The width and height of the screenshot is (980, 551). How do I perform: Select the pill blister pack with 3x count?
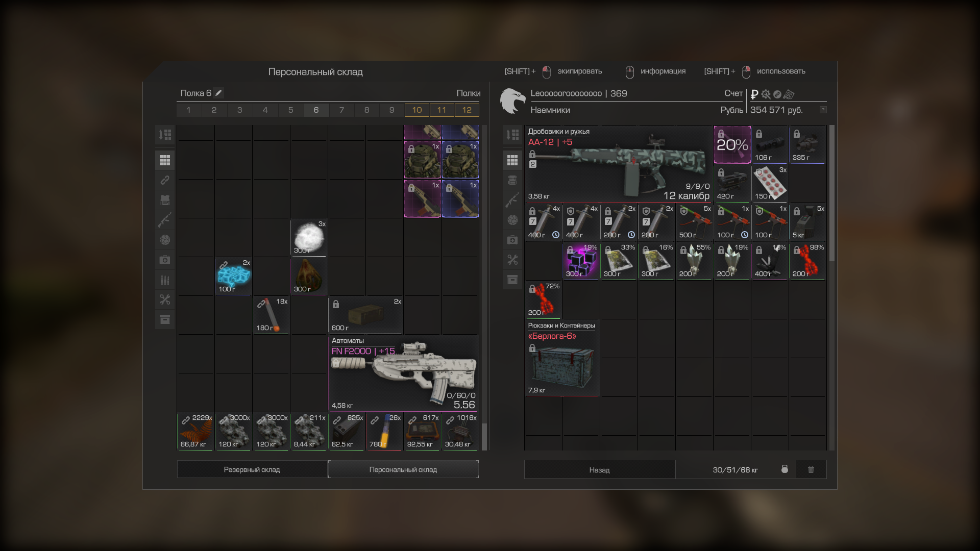[770, 183]
